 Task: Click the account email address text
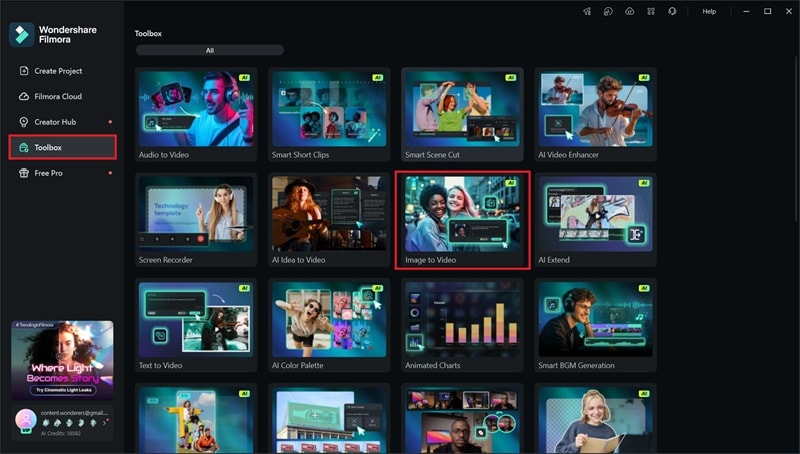[x=74, y=413]
